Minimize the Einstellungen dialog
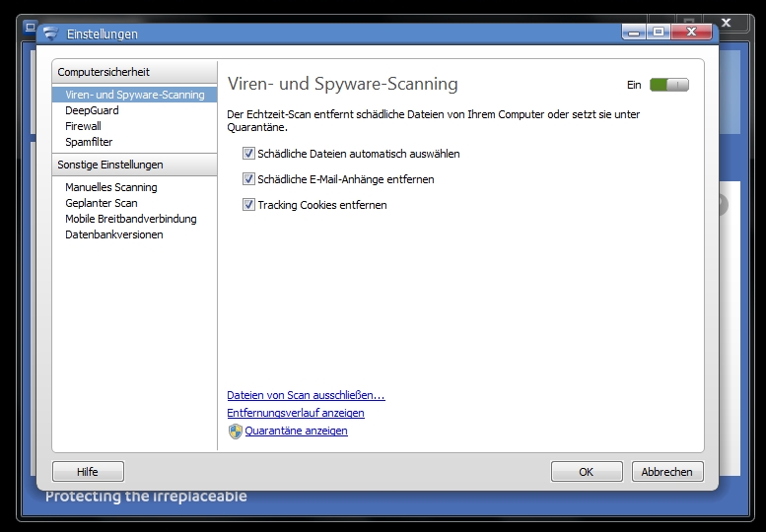The height and width of the screenshot is (532, 766). (634, 33)
